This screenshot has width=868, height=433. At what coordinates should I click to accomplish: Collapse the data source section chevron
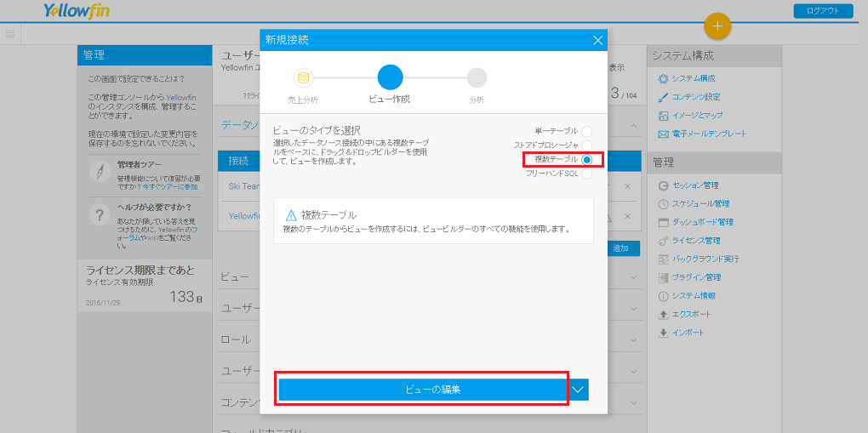pyautogui.click(x=633, y=126)
